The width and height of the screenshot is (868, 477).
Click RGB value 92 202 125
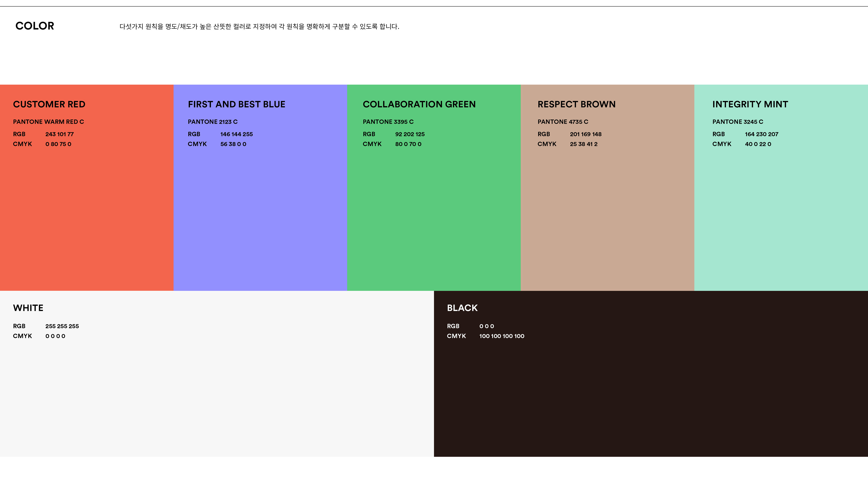pyautogui.click(x=410, y=134)
